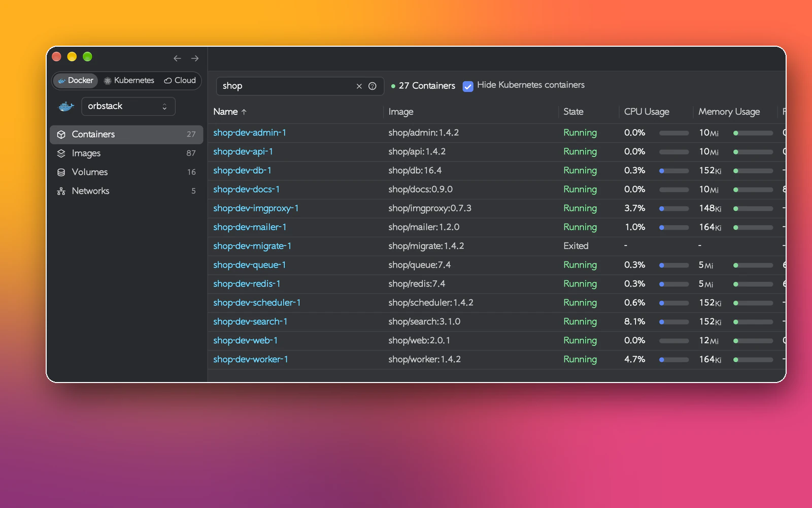The width and height of the screenshot is (812, 508).
Task: Open shop-dev-api-1 container link
Action: (243, 151)
